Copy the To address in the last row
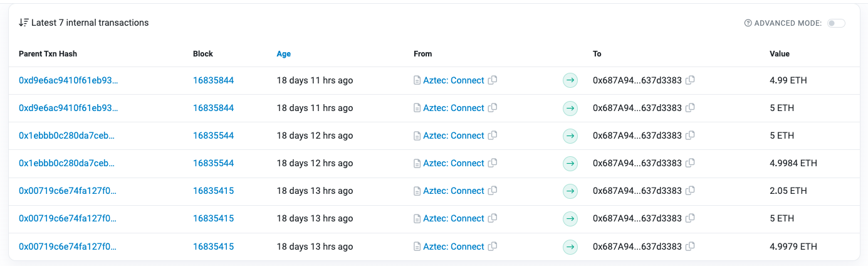 pos(690,247)
